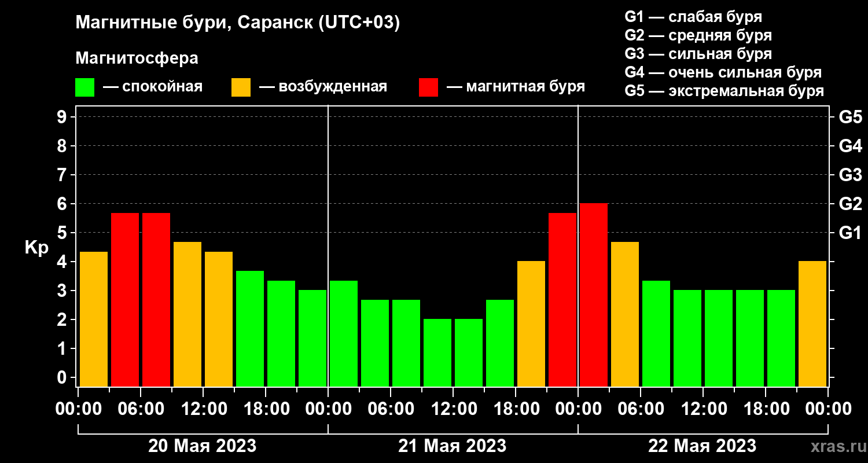Click the red bar for 20 Мая 06:00–09:00
Viewport: 868px width, 463px height.
point(156,300)
